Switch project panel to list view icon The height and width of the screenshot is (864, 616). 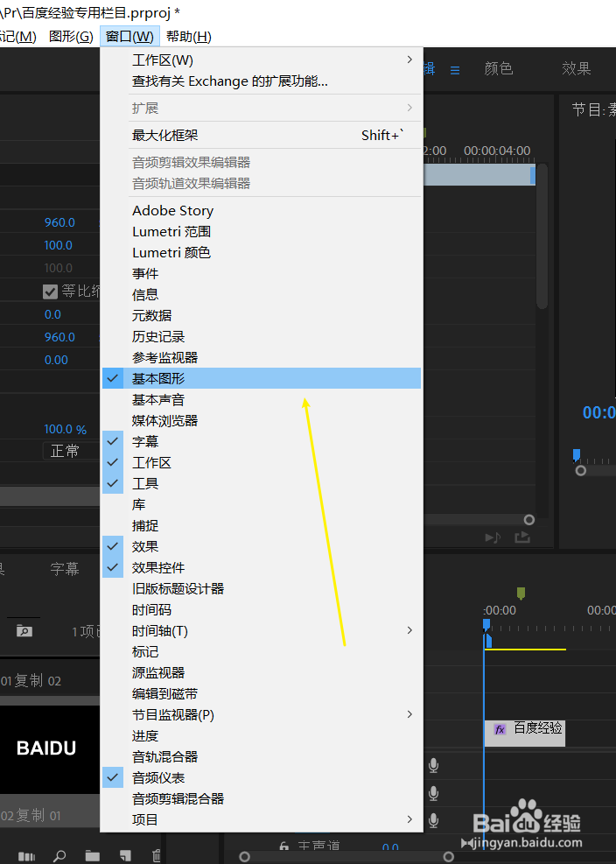(26, 856)
